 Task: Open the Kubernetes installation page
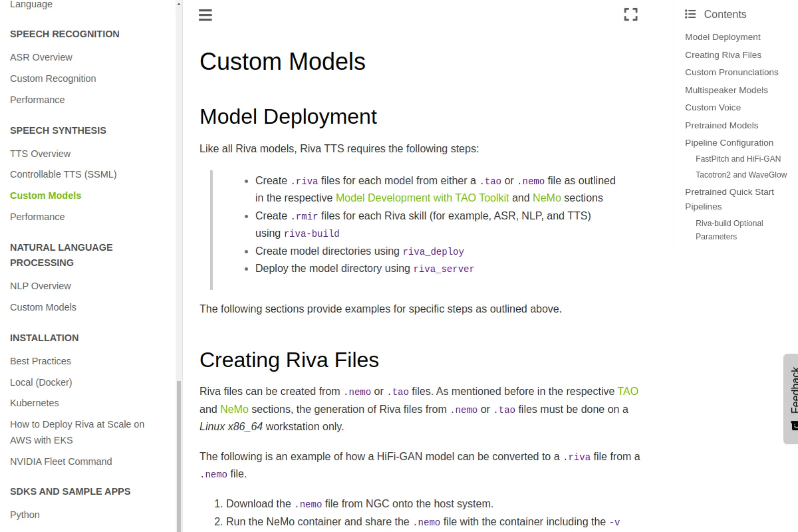click(x=34, y=403)
